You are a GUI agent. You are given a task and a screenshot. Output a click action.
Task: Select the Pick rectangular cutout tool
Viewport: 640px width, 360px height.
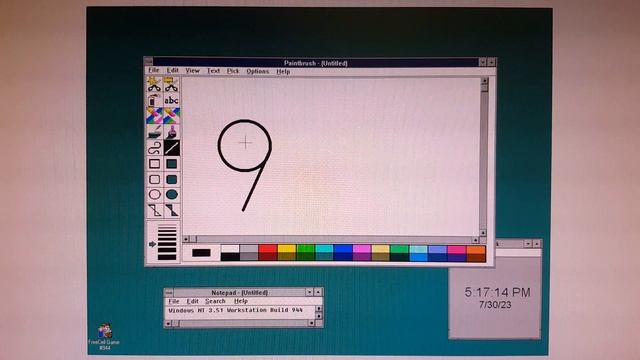tap(171, 84)
